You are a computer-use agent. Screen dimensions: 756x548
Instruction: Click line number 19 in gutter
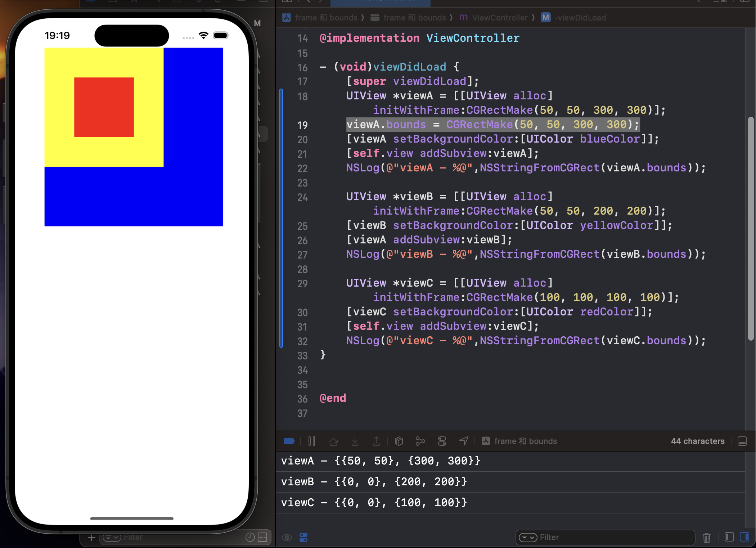pyautogui.click(x=302, y=125)
